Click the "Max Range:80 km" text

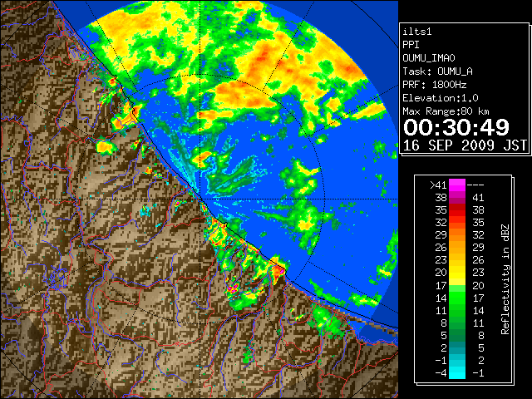pyautogui.click(x=446, y=111)
